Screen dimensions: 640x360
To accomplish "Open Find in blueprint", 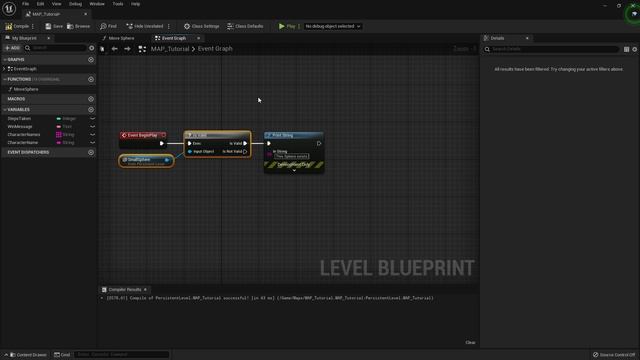I will [109, 26].
